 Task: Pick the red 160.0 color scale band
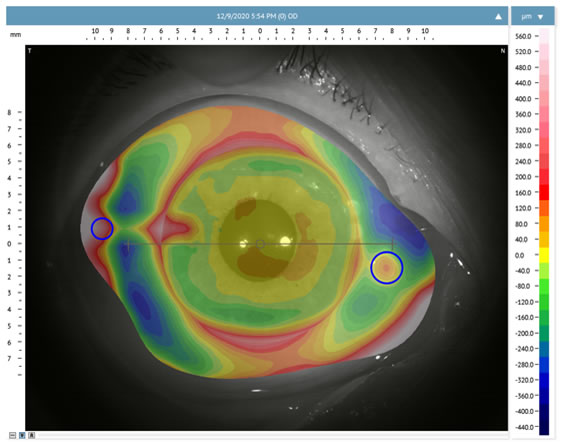click(x=544, y=192)
